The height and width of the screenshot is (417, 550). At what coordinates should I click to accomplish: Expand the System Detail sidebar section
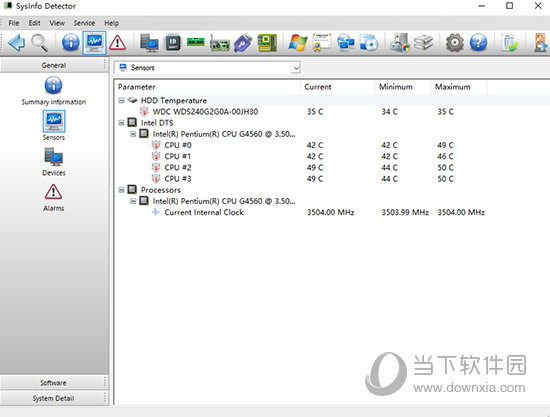click(x=54, y=398)
